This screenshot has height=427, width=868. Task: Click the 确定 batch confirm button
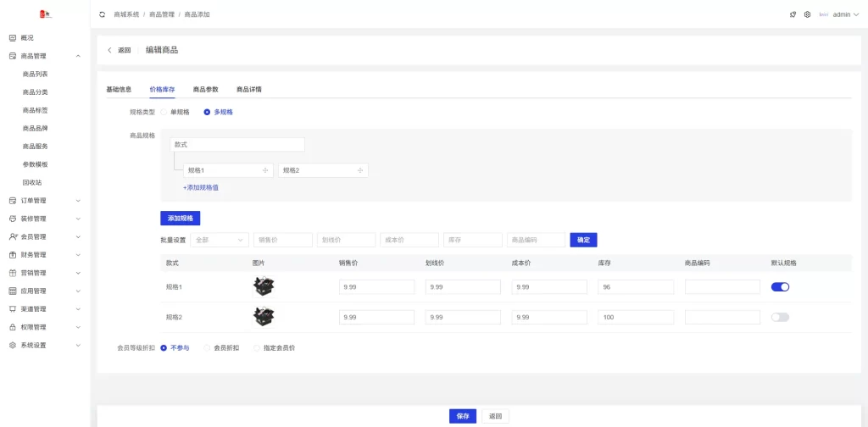(x=583, y=240)
